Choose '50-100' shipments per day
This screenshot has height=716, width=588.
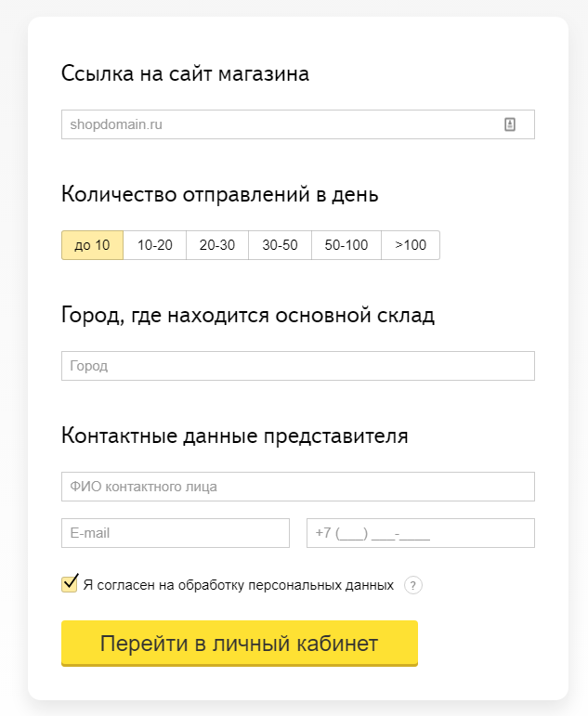tap(346, 245)
